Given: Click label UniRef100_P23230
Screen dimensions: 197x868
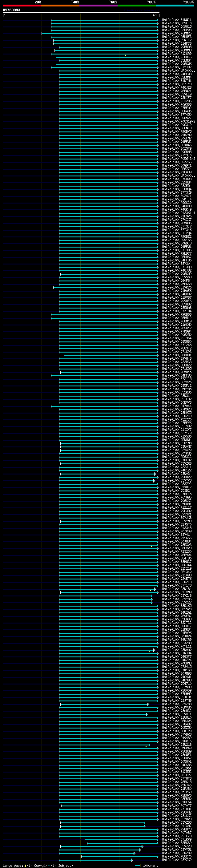Looking at the screenshot, I should coord(176,551).
